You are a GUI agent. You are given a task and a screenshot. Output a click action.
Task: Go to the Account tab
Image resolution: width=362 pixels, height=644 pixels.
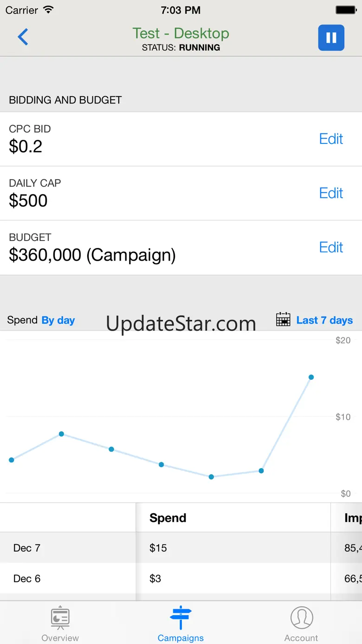tap(301, 624)
